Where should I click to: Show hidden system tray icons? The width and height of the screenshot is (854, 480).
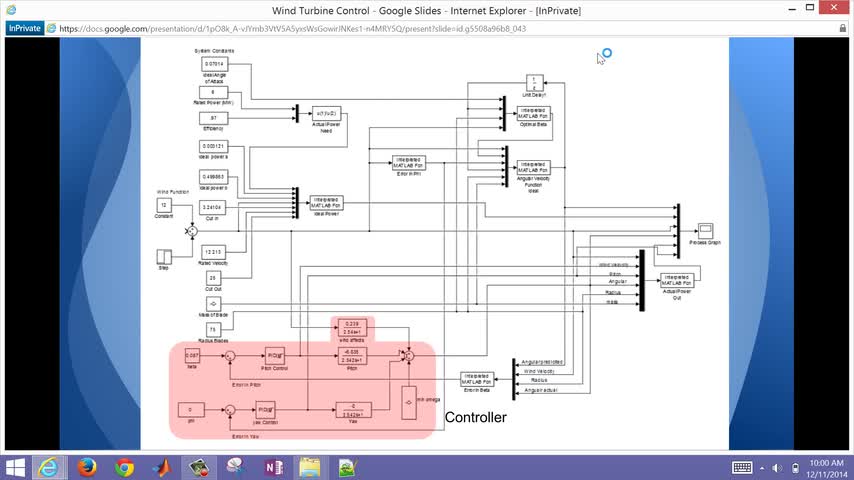[x=762, y=468]
